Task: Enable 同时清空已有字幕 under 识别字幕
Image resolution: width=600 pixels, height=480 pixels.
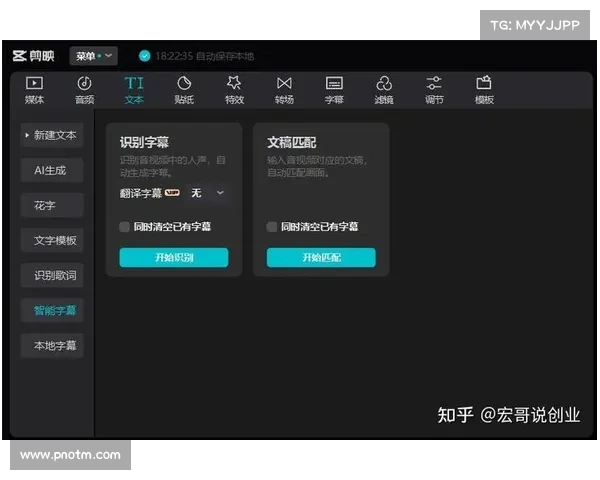Action: click(125, 227)
